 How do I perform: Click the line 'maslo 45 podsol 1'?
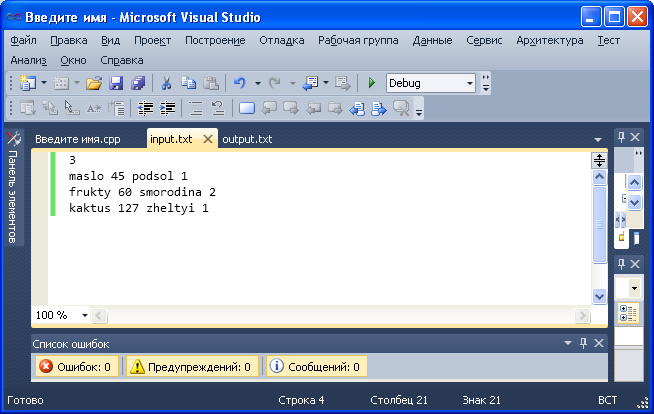point(128,176)
